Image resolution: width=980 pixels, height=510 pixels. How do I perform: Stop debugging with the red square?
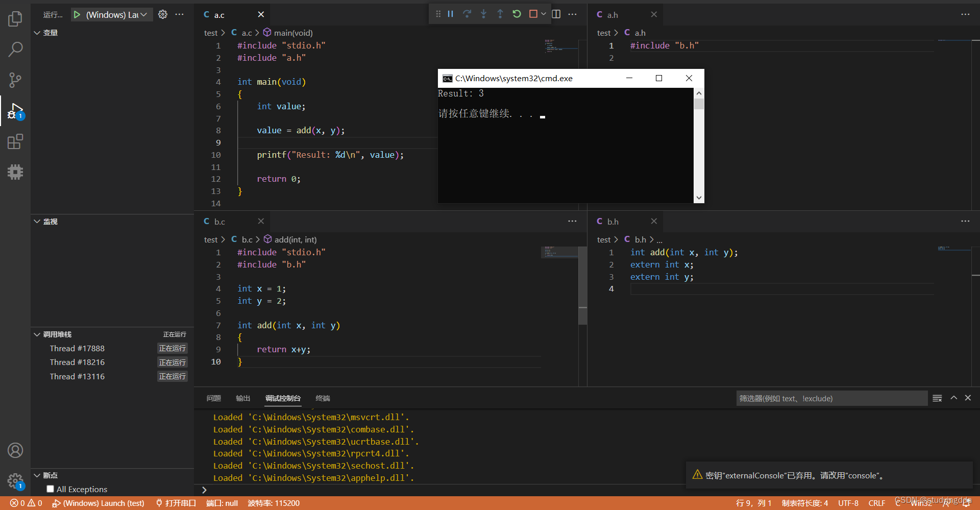[533, 14]
